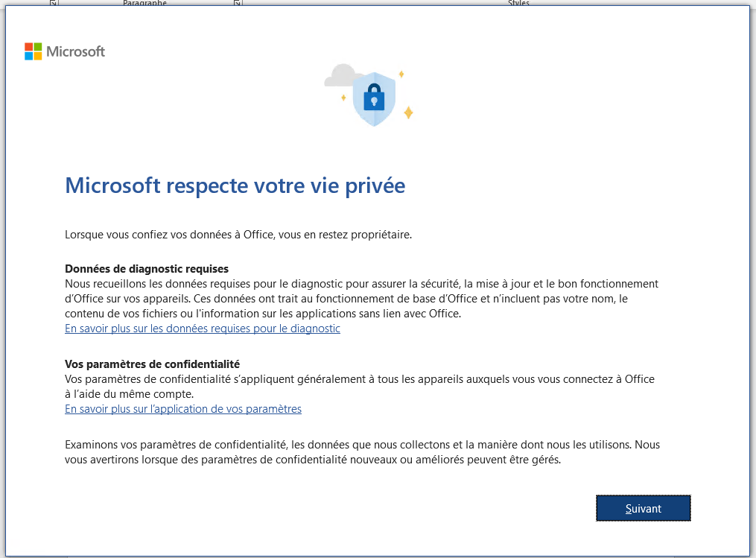Click the heading Microsoft respecte votre vie privée
756x558 pixels.
[x=235, y=186]
